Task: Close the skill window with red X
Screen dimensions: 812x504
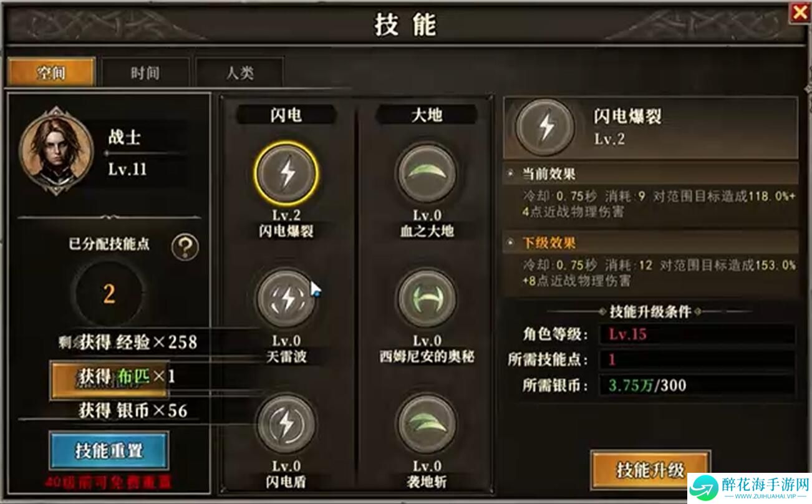Action: click(x=799, y=12)
